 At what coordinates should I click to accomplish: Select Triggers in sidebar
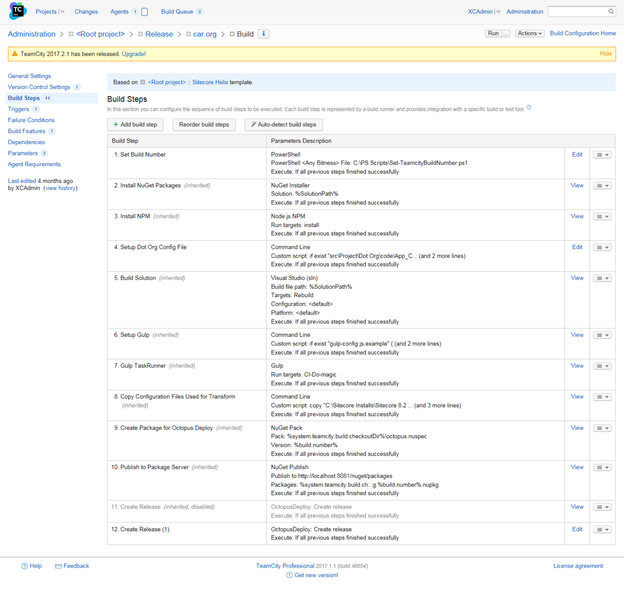tap(18, 109)
